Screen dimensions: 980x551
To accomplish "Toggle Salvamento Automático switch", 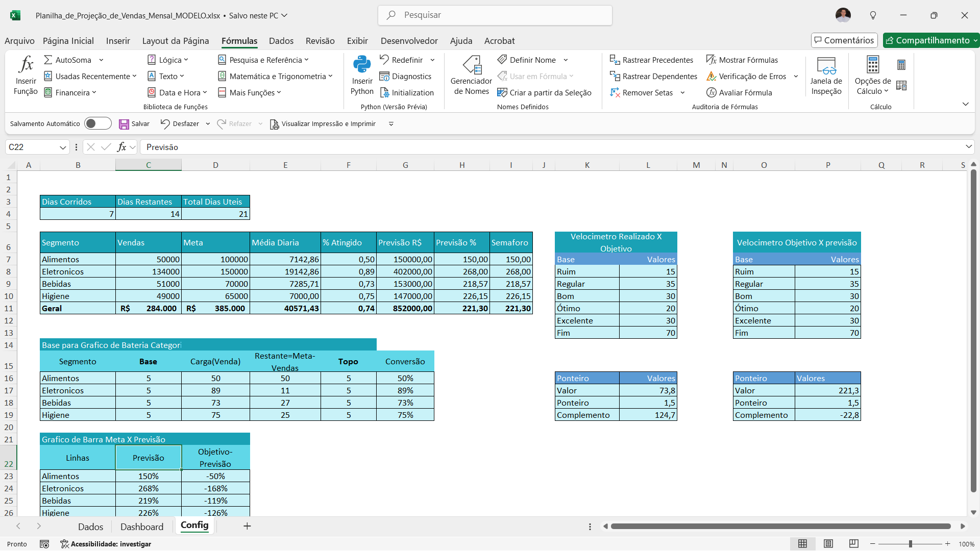I will point(97,124).
